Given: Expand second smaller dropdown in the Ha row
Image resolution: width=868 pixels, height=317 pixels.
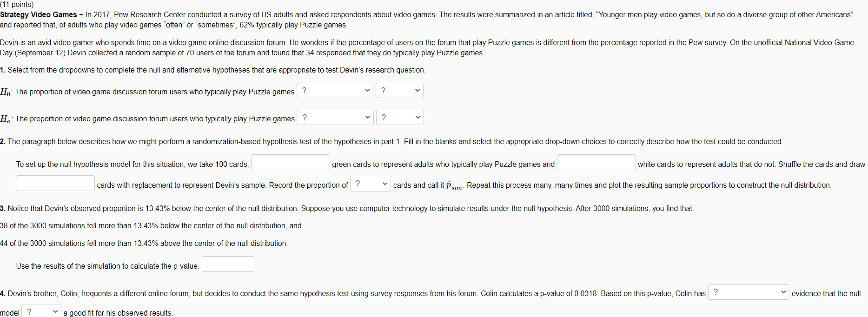Looking at the screenshot, I should click(400, 118).
